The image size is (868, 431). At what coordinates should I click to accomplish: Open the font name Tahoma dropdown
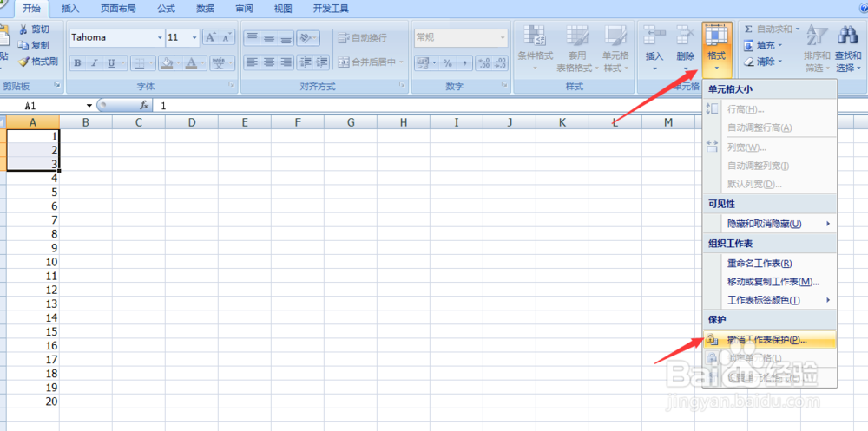pyautogui.click(x=160, y=37)
